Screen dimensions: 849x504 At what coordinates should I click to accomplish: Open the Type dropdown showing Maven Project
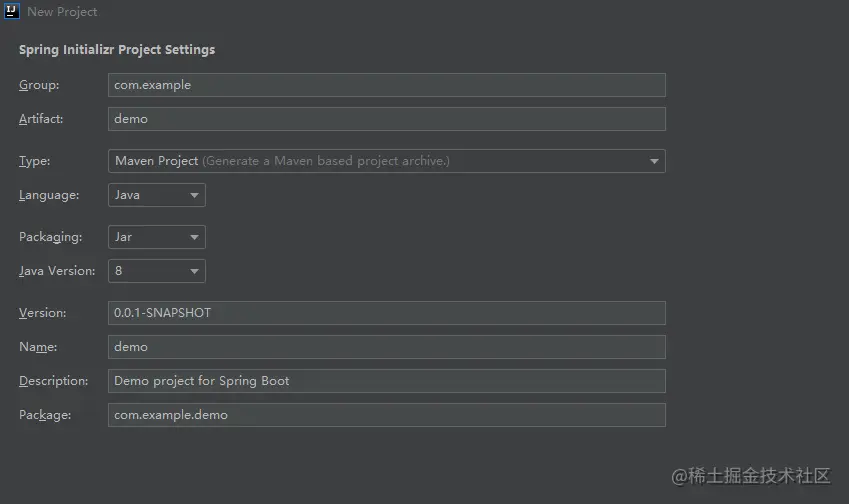pos(387,161)
